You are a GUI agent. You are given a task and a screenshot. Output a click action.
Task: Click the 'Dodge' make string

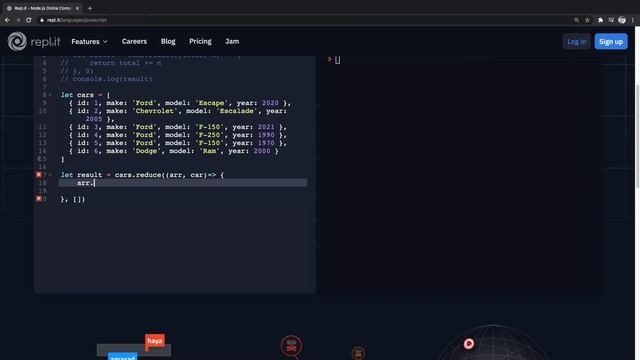pos(146,151)
